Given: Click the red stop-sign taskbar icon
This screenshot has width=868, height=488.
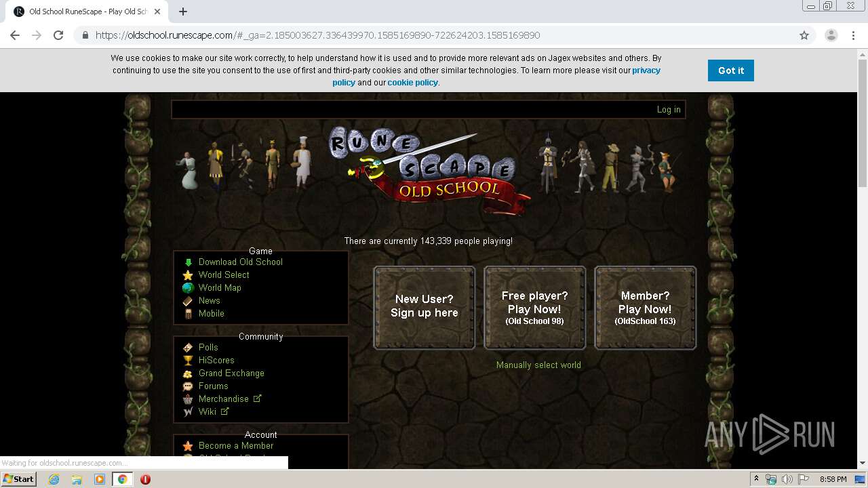Looking at the screenshot, I should point(145,479).
